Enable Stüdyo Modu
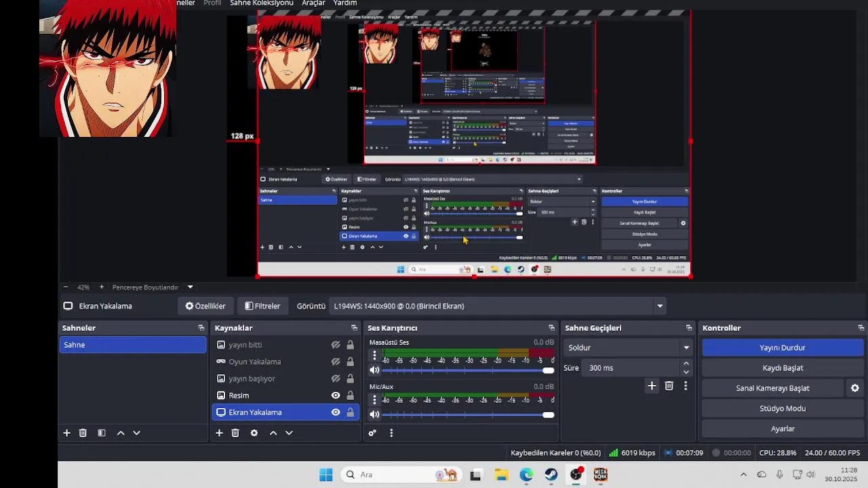The image size is (868, 488). click(783, 409)
